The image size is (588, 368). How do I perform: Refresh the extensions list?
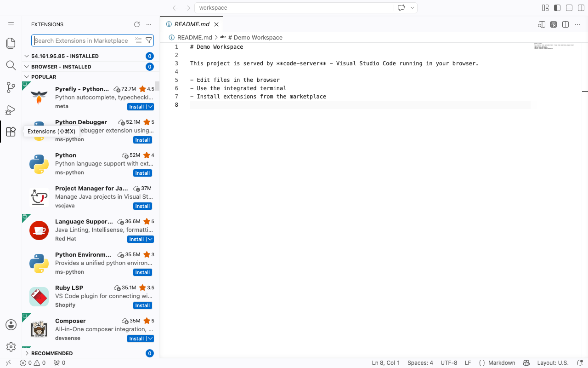137,24
